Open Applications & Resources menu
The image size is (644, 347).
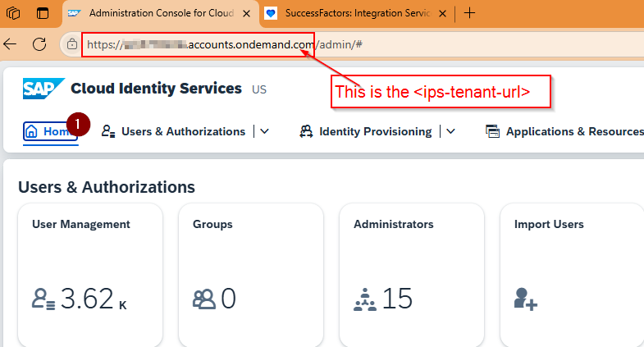coord(575,131)
